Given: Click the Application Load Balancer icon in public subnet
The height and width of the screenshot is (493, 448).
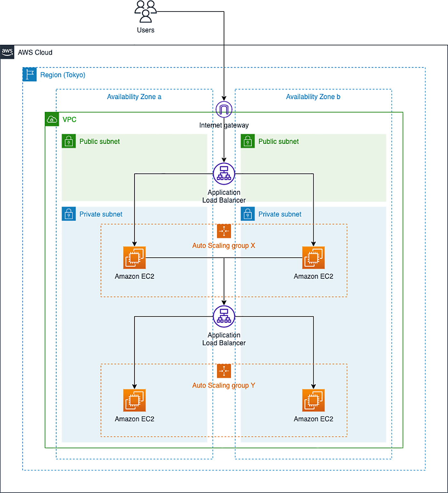Looking at the screenshot, I should (x=224, y=174).
